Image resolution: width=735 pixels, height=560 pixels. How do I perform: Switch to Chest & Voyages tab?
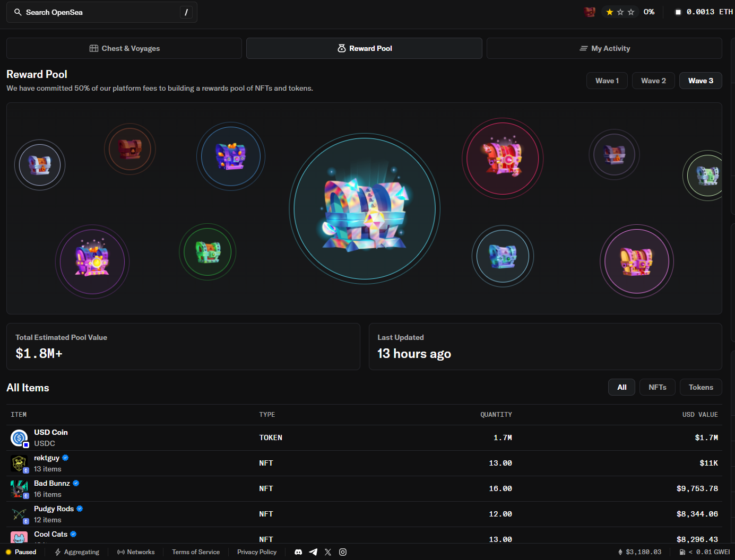click(124, 48)
